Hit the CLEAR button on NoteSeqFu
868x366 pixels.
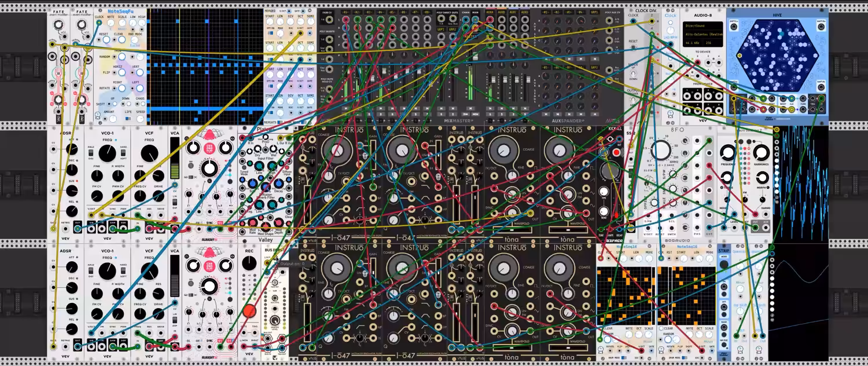click(122, 39)
